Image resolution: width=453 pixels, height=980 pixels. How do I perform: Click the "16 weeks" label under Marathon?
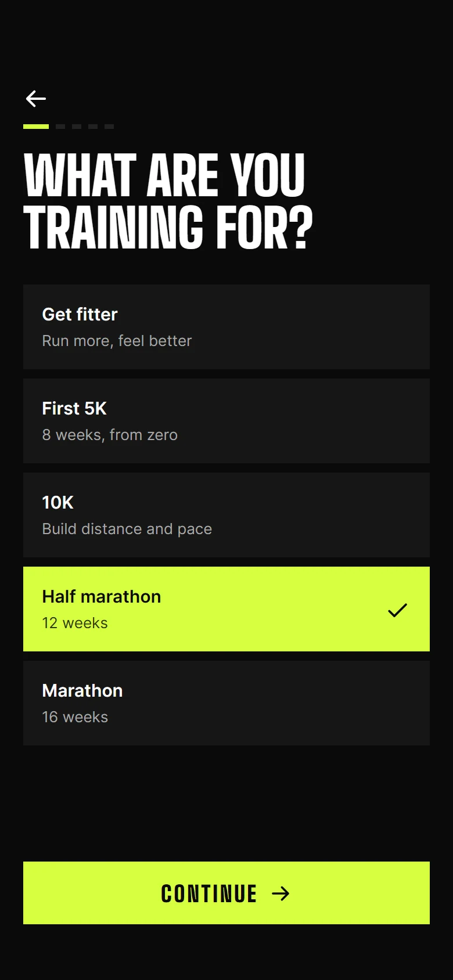(75, 717)
